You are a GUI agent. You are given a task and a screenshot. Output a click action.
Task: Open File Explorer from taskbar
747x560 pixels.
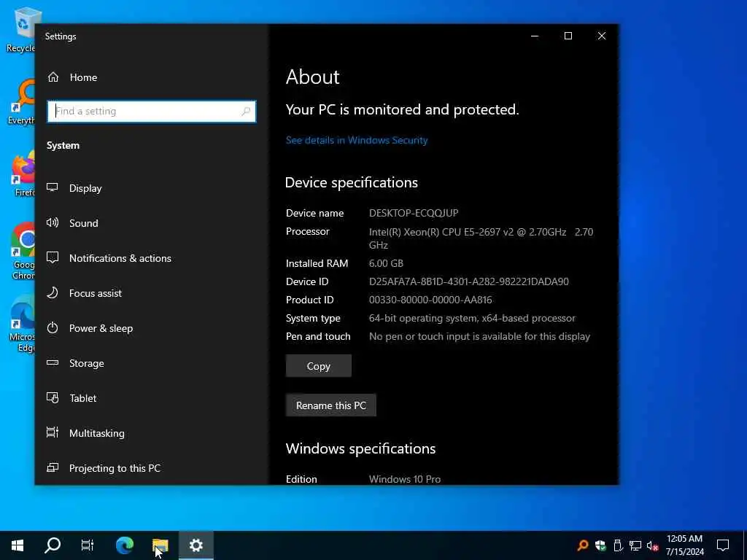160,545
